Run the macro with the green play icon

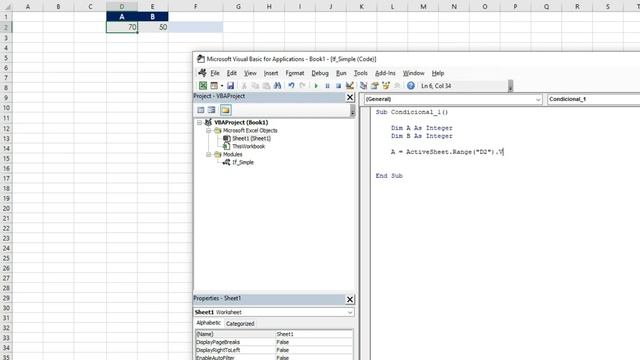pyautogui.click(x=316, y=86)
